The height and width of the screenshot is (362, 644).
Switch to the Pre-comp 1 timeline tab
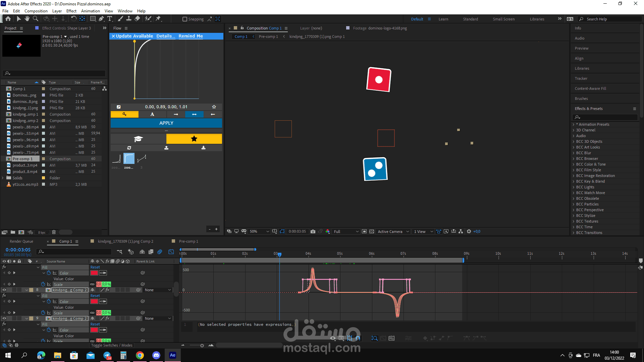(x=189, y=241)
